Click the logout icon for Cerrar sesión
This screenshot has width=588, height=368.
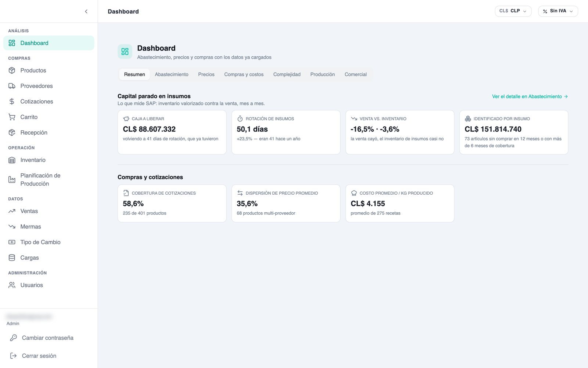pos(13,356)
